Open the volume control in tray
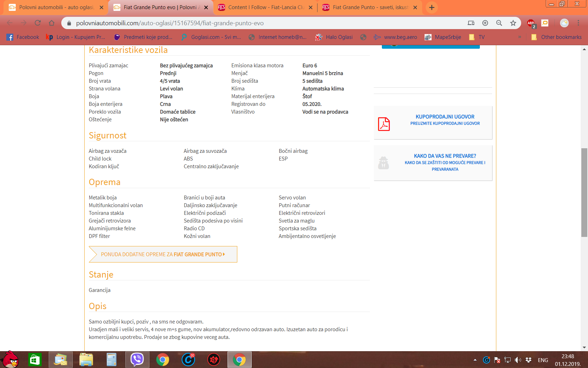588x368 pixels. (518, 360)
